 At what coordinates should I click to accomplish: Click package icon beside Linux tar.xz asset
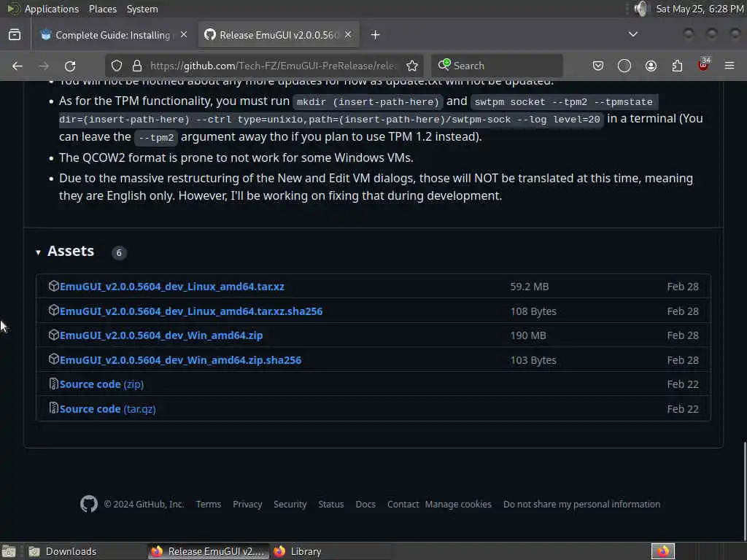[54, 286]
